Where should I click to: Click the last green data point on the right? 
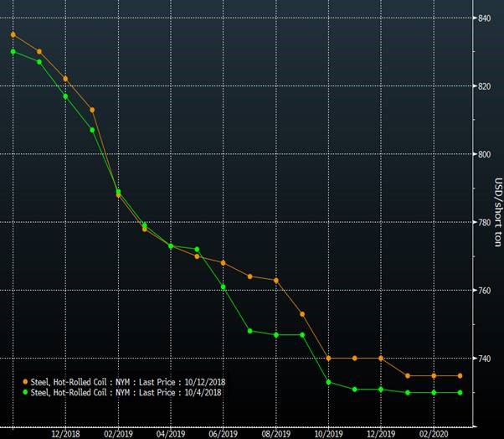(x=460, y=392)
